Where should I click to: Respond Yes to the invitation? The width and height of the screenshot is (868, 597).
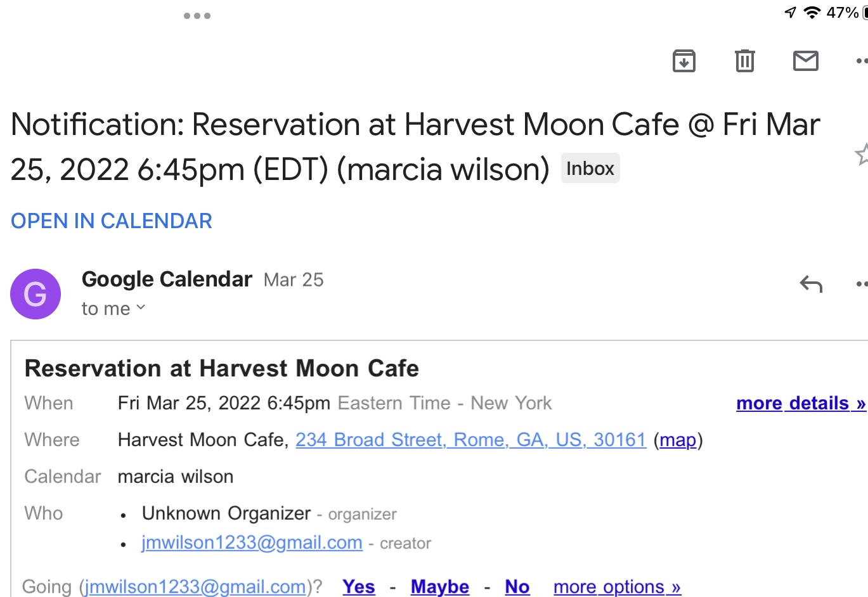359,587
